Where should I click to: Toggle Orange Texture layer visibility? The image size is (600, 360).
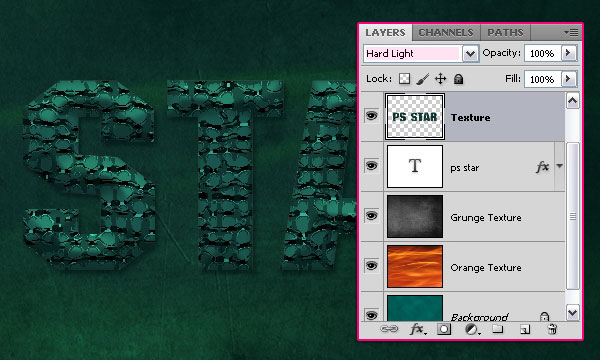point(371,265)
